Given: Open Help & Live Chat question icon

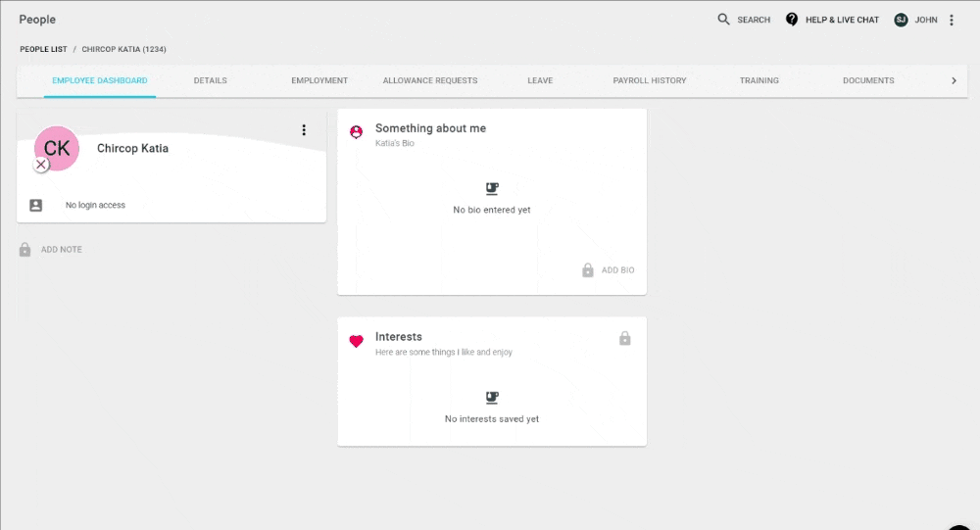Looking at the screenshot, I should [x=792, y=20].
